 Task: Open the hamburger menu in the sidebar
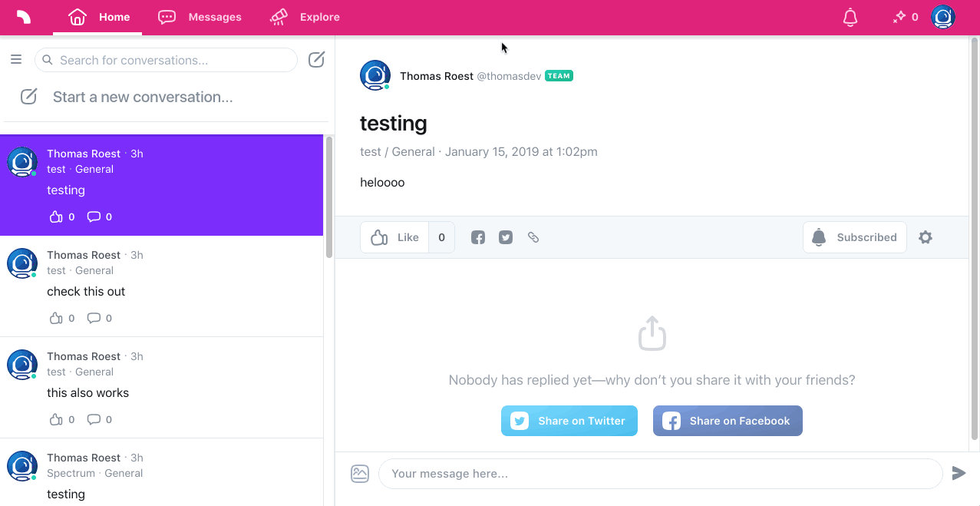point(16,59)
